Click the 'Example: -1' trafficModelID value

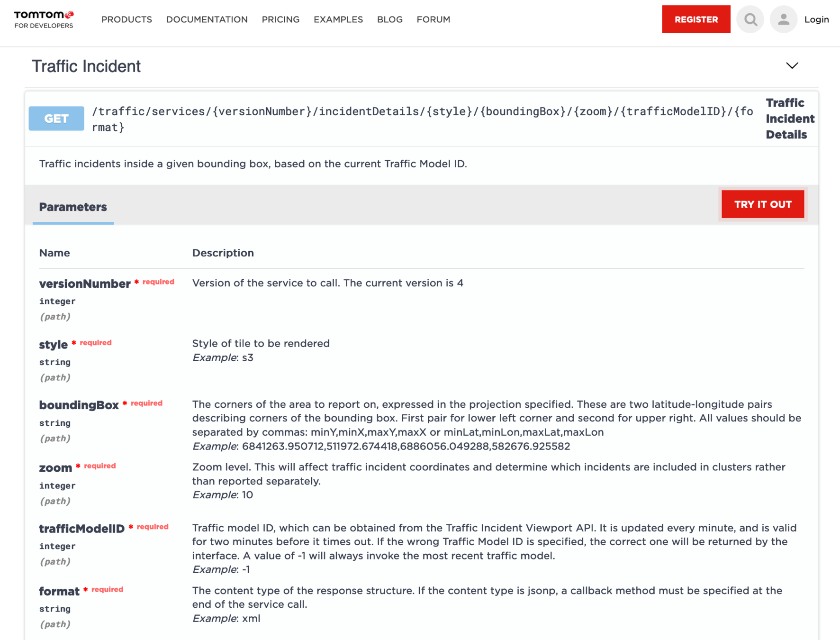coord(221,569)
